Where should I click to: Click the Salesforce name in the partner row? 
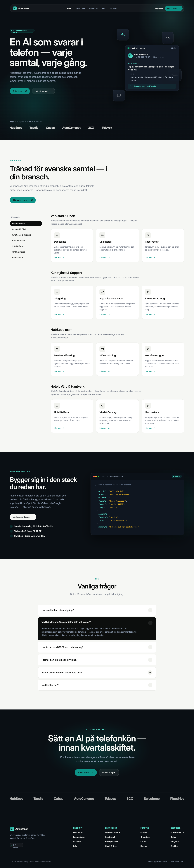point(152,799)
